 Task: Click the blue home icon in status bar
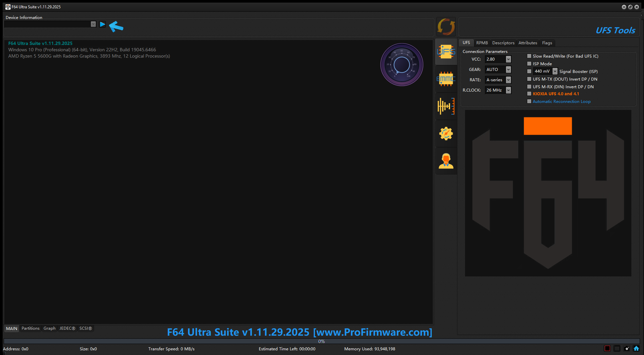(636, 348)
